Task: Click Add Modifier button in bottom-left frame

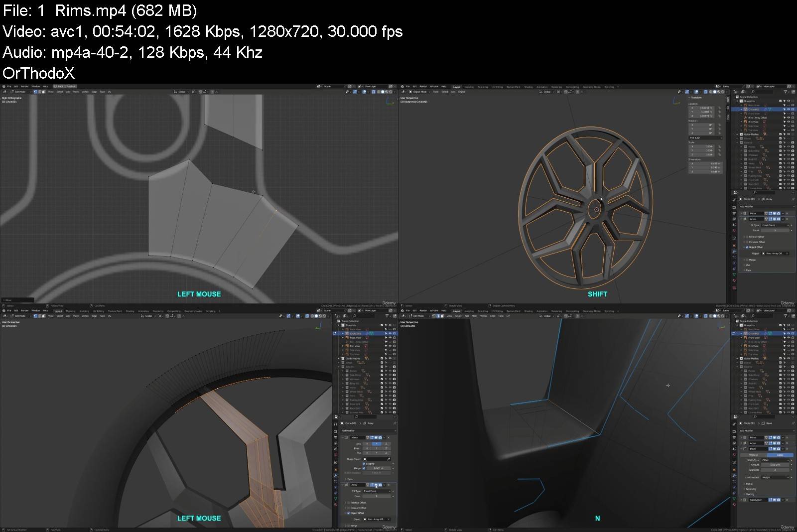Action: pos(368,431)
